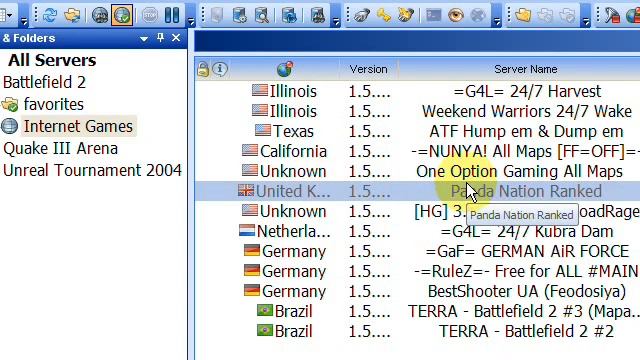
Task: Toggle the highlighted globe with green checkmark icon
Action: [x=122, y=15]
